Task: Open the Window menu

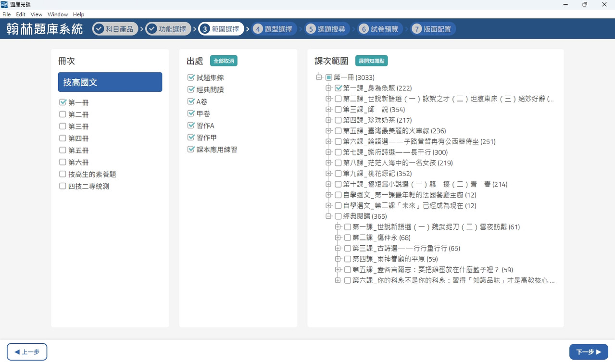Action: point(58,14)
